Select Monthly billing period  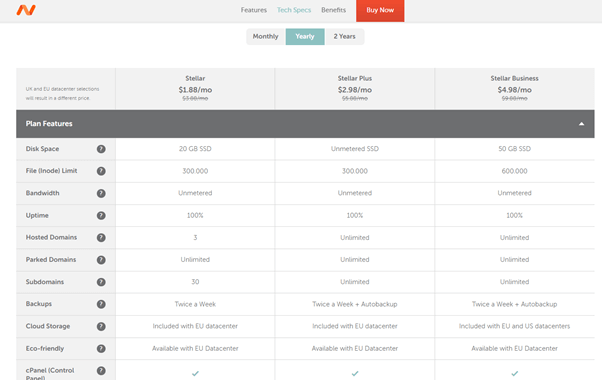tap(265, 36)
